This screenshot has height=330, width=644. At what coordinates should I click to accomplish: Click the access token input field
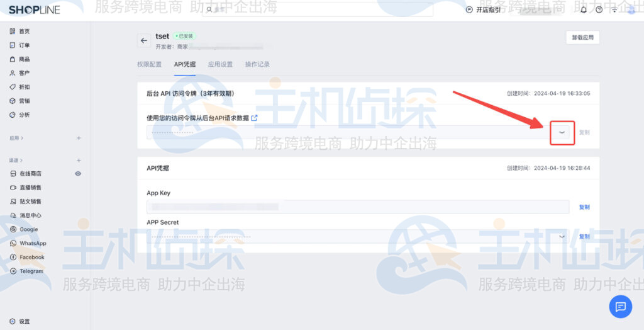pyautogui.click(x=358, y=132)
